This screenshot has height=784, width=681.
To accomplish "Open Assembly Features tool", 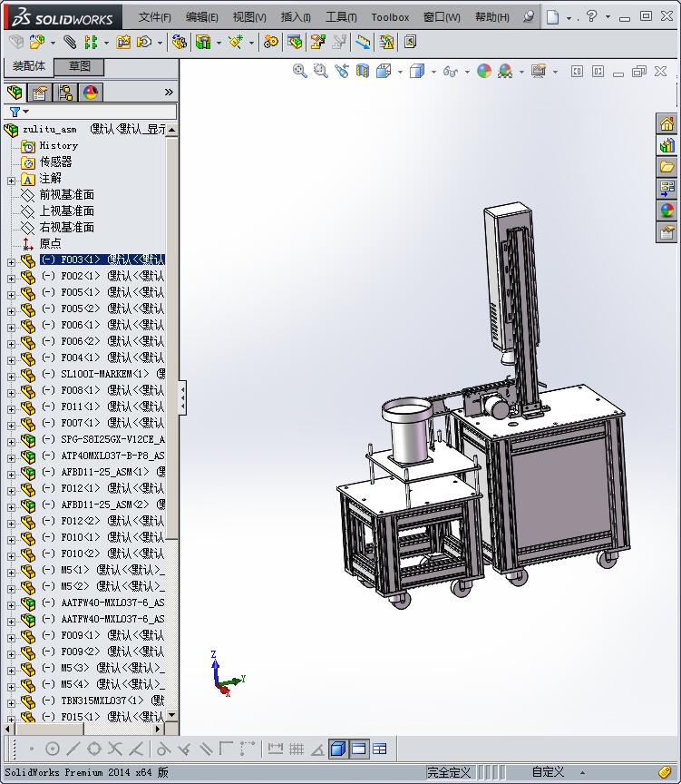I will point(203,42).
